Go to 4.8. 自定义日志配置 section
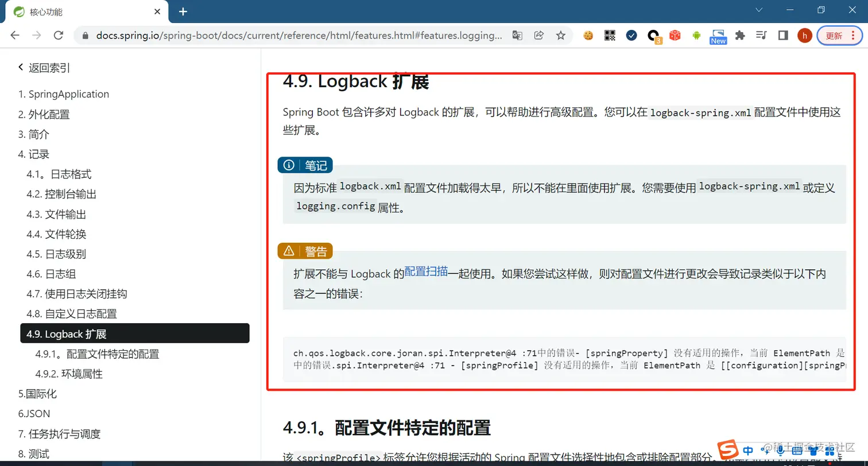The image size is (868, 466). tap(72, 314)
